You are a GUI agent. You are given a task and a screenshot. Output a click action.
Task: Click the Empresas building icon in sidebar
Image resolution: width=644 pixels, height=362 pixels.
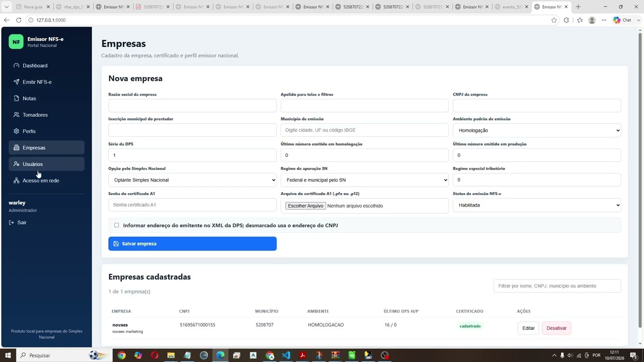(16, 148)
